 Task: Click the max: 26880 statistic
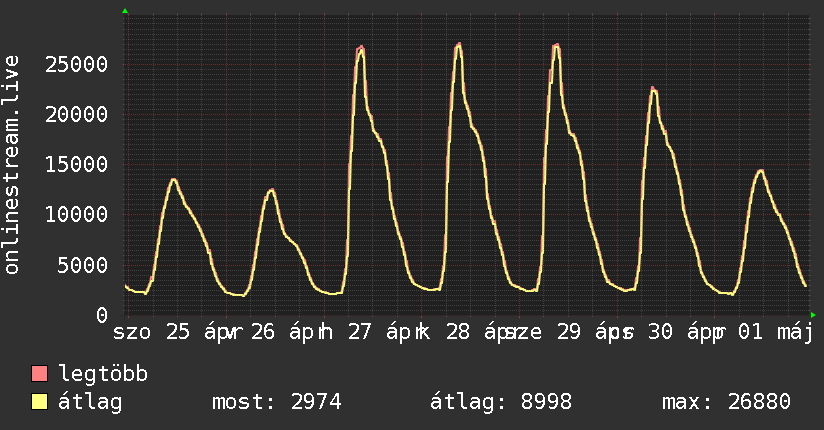(726, 402)
